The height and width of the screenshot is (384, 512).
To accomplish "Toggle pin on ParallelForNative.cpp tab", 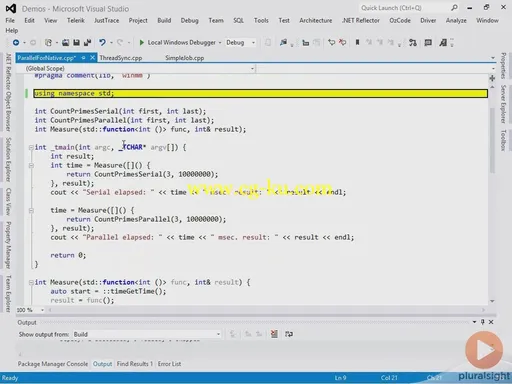I will (83, 58).
